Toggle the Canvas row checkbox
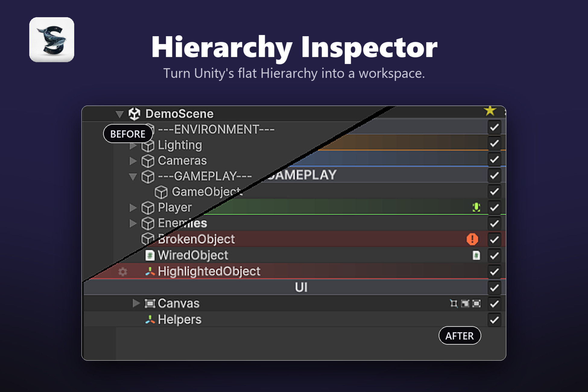The height and width of the screenshot is (392, 588). [x=494, y=304]
